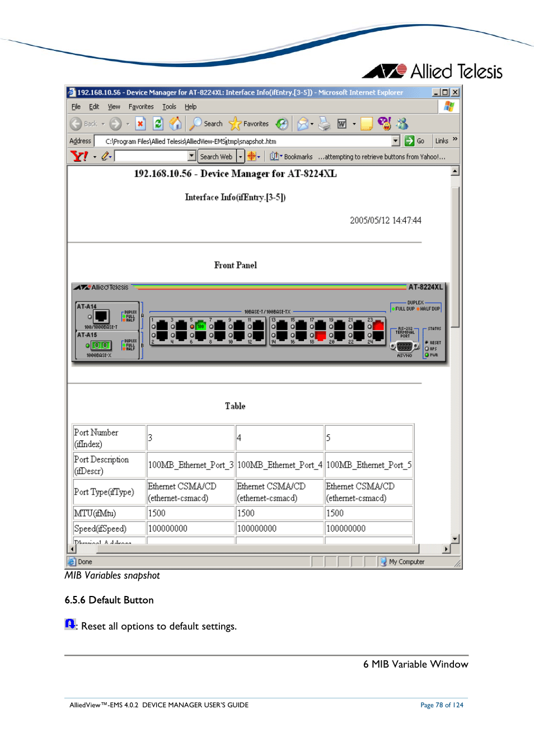Open the Tools menu
Image resolution: width=534 pixels, height=756 pixels.
(x=169, y=106)
